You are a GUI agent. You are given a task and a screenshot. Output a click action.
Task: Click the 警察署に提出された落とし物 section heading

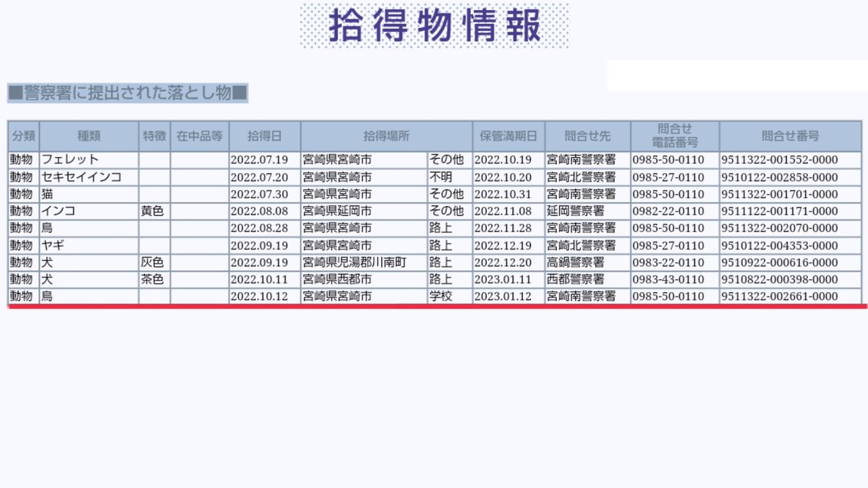click(128, 93)
